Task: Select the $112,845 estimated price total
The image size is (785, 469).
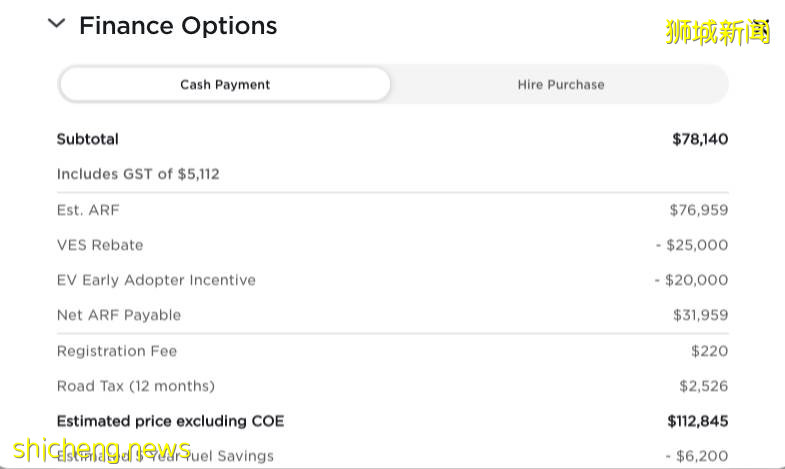Action: (698, 421)
